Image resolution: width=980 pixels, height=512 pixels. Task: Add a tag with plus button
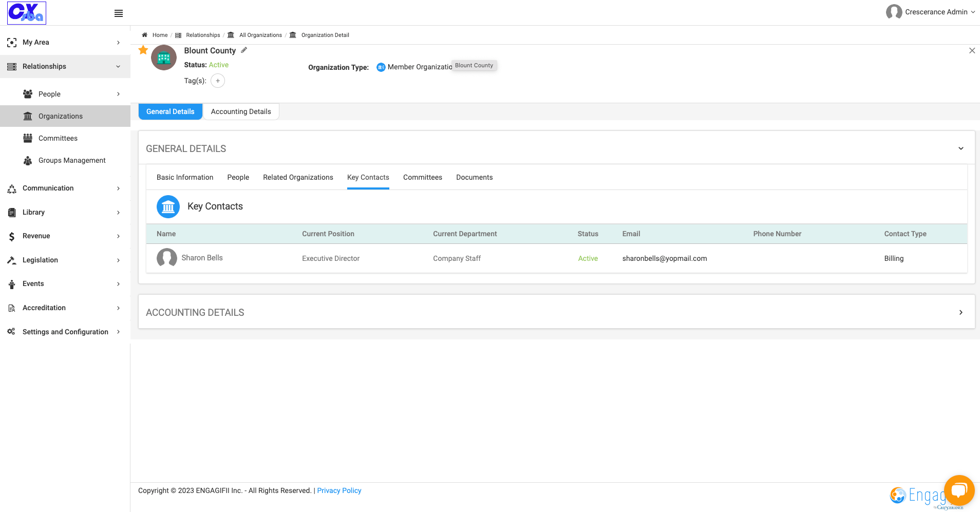[x=218, y=81]
